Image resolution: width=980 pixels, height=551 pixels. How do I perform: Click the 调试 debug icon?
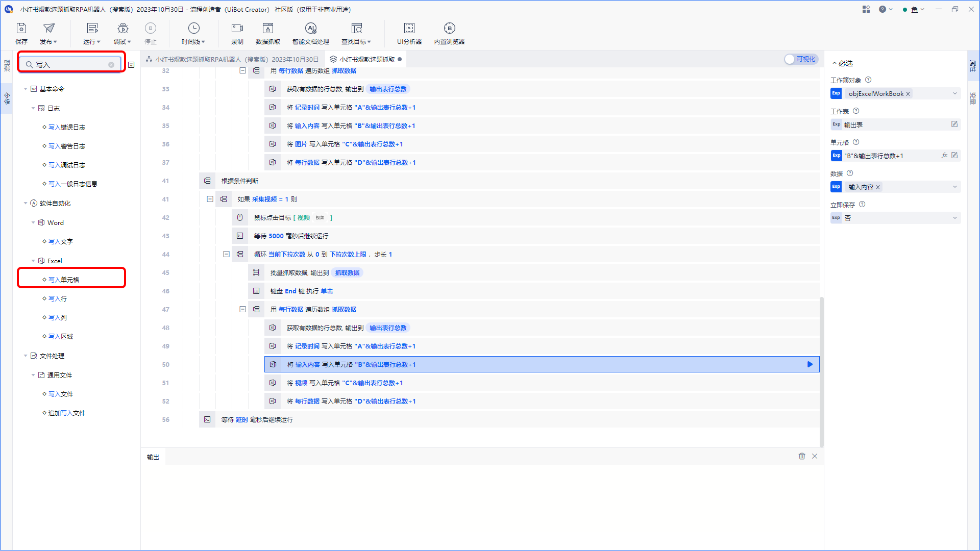coord(122,29)
